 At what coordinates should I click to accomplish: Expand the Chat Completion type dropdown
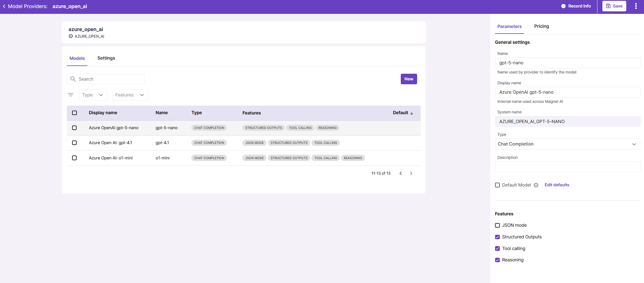point(567,144)
